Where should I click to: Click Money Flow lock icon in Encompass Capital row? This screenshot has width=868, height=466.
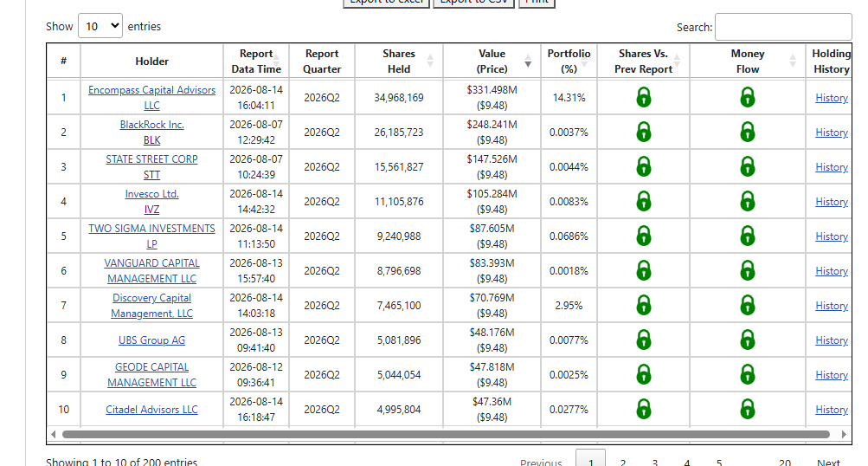(748, 98)
